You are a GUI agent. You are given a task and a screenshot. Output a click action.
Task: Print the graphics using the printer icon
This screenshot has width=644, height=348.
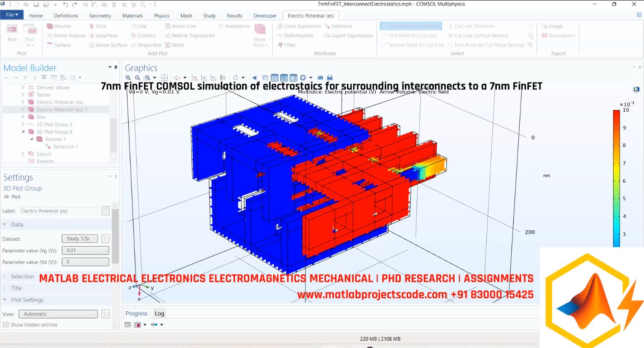(x=329, y=77)
